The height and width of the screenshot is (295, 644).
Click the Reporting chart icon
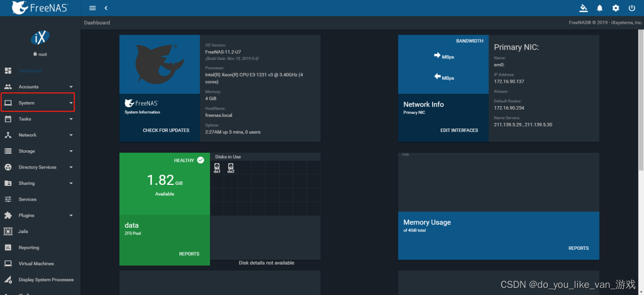coord(8,247)
